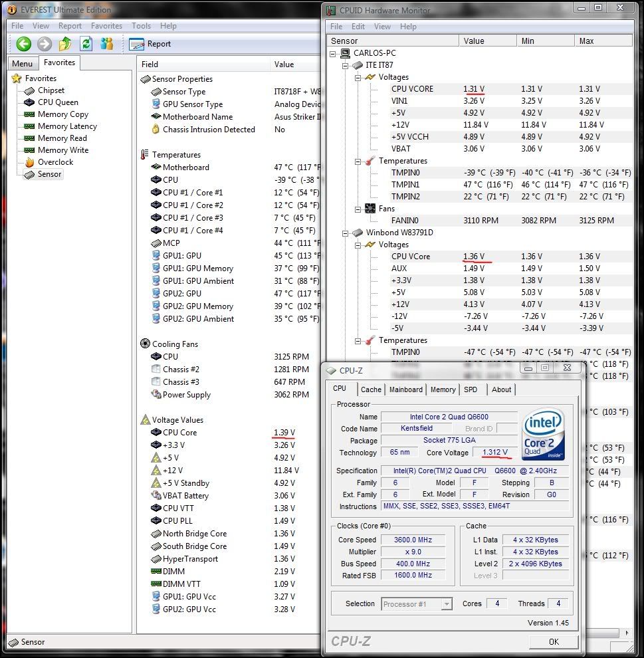Open the Tools menu in EVEREST
This screenshot has height=658, width=644.
(141, 26)
